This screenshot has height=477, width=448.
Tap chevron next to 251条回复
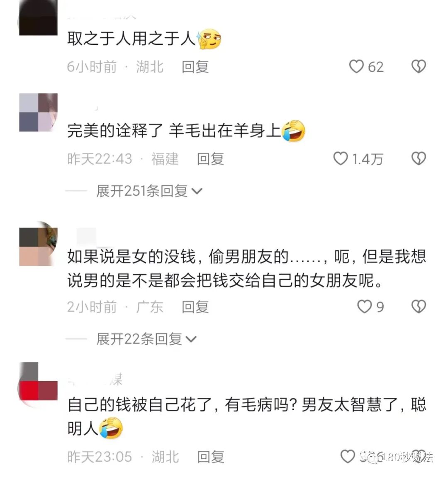(197, 191)
